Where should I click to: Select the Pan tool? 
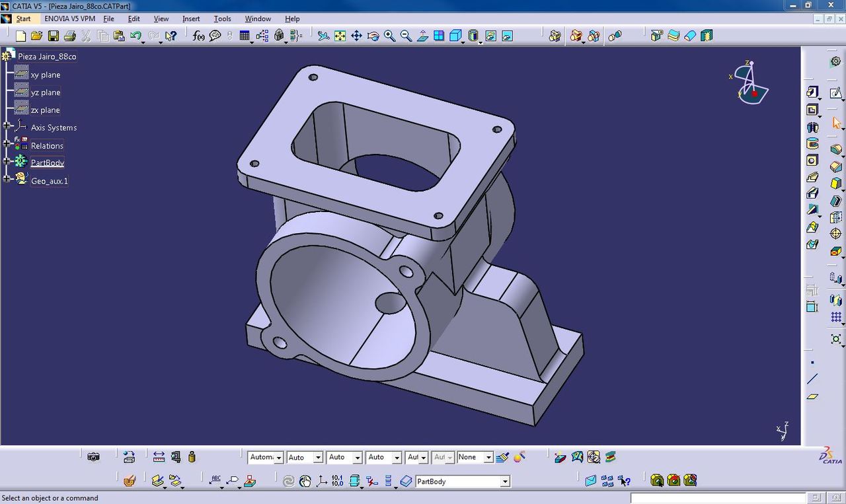(x=356, y=36)
